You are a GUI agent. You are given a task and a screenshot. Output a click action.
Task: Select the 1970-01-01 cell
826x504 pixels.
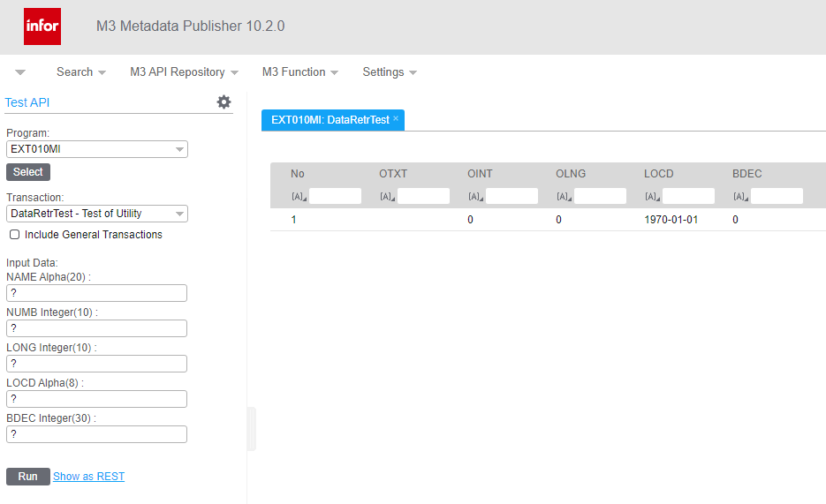[x=671, y=220]
